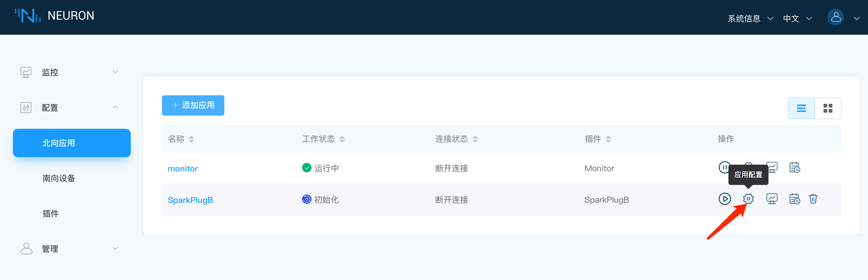Delete the SparkPlugB application
This screenshot has height=280, width=868.
[x=813, y=199]
